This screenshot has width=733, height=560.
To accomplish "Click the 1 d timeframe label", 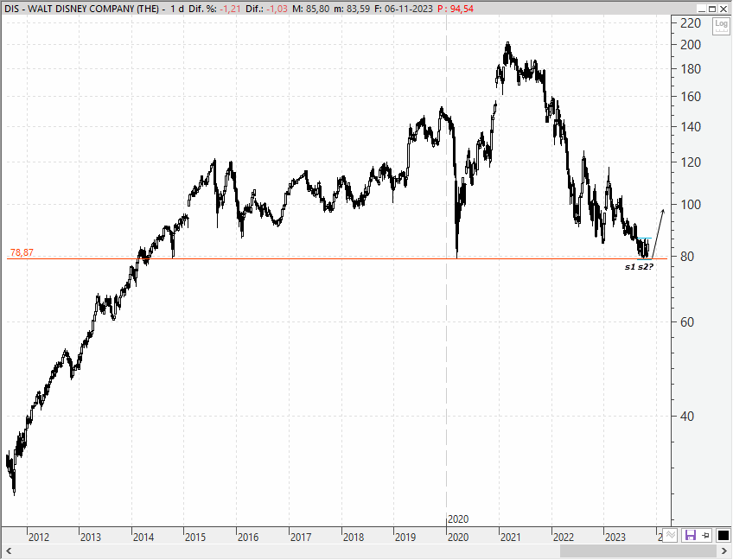I will (x=177, y=9).
